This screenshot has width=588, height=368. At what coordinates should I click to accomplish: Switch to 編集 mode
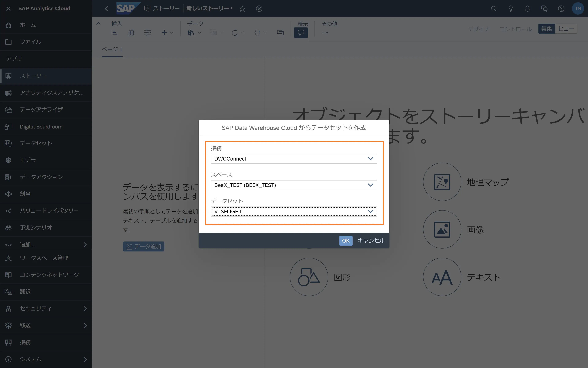click(x=547, y=29)
